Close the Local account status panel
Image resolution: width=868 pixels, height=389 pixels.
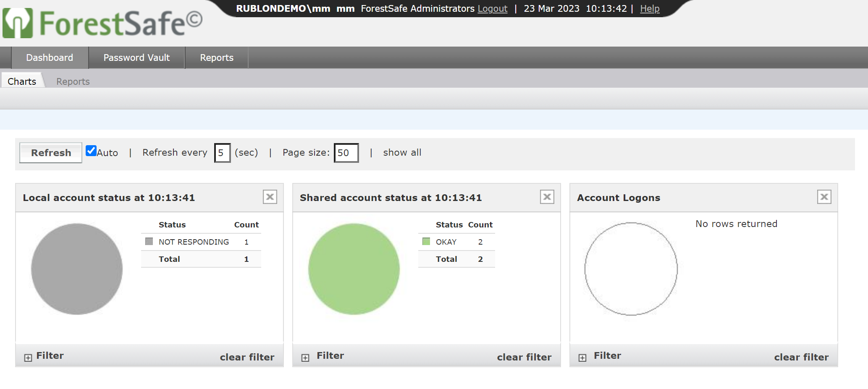point(270,197)
